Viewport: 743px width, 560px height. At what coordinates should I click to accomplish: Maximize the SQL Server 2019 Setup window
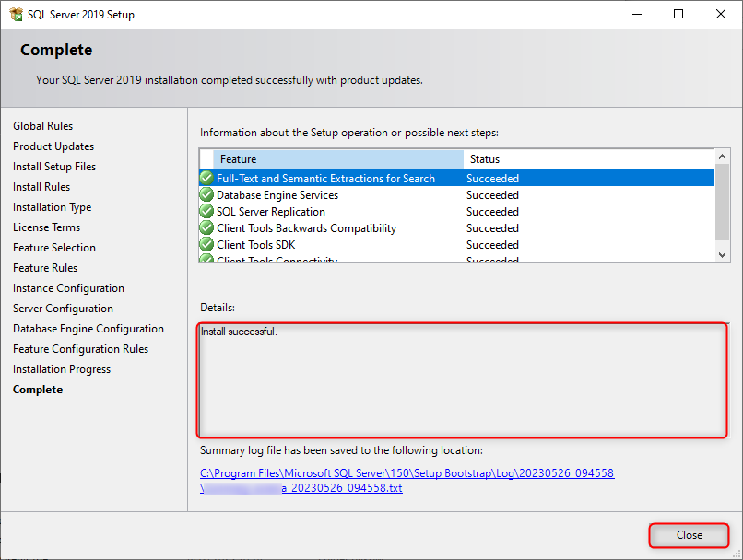click(x=678, y=14)
